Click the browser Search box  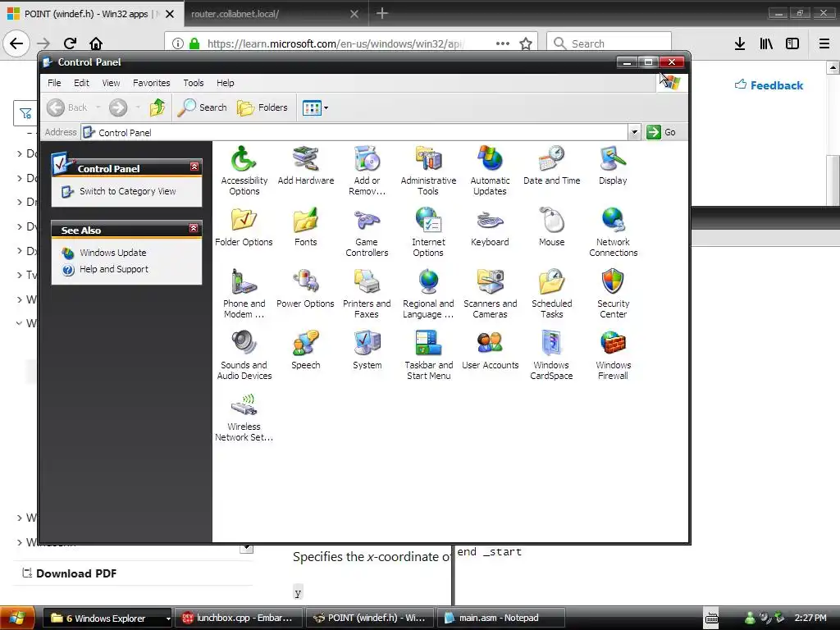tap(609, 43)
